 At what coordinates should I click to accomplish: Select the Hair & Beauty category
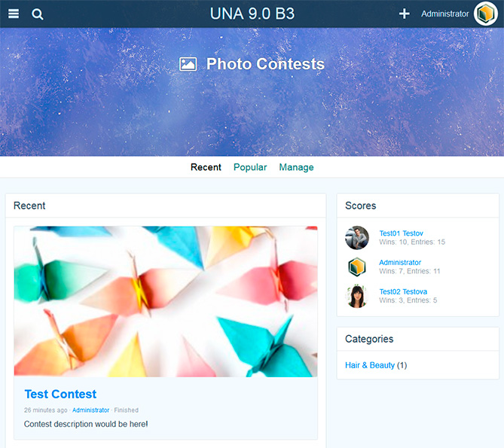pyautogui.click(x=370, y=365)
